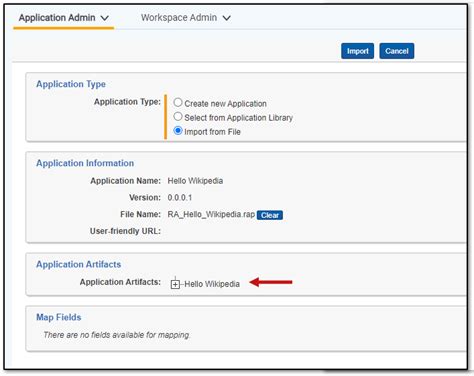474x376 pixels.
Task: Click the red arrow pointing to Hello Wikipedia
Action: [271, 282]
